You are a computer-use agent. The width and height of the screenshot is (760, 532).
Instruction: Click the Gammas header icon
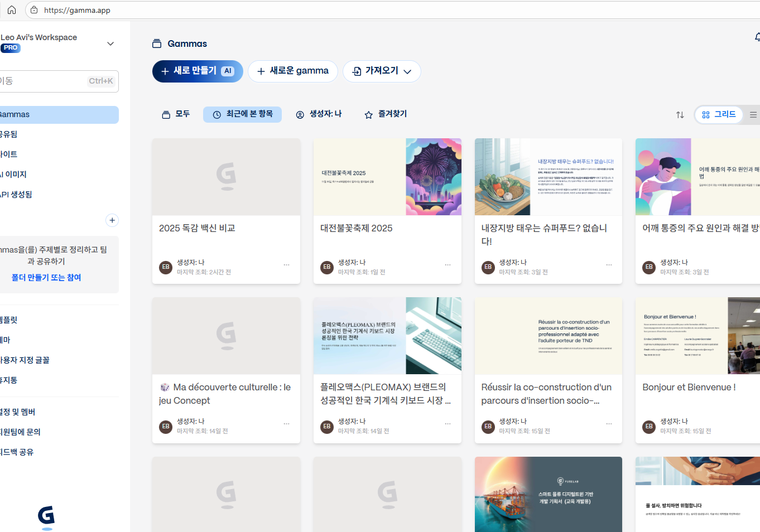157,43
